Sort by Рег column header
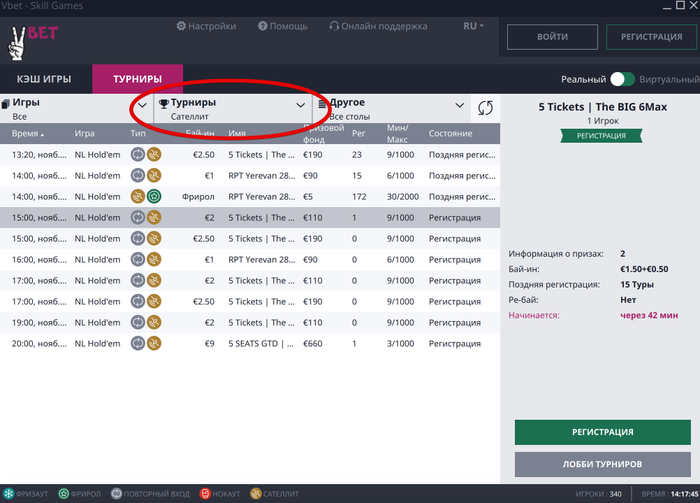This screenshot has height=503, width=700. (358, 133)
